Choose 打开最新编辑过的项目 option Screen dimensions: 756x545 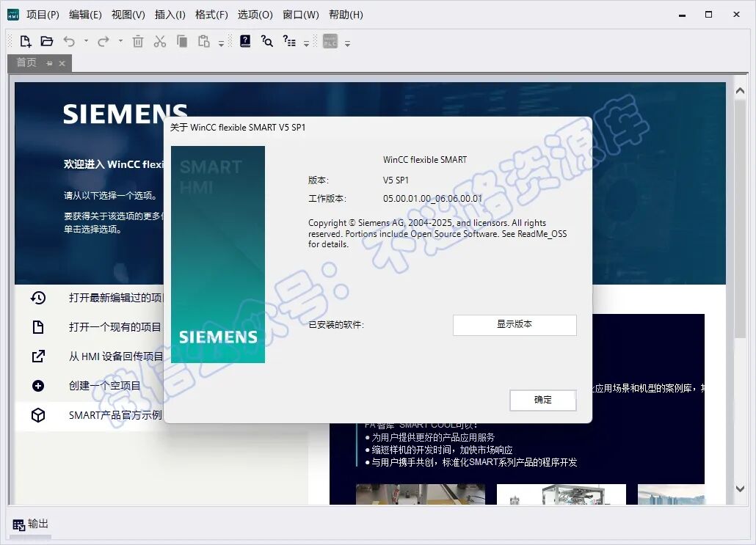116,298
